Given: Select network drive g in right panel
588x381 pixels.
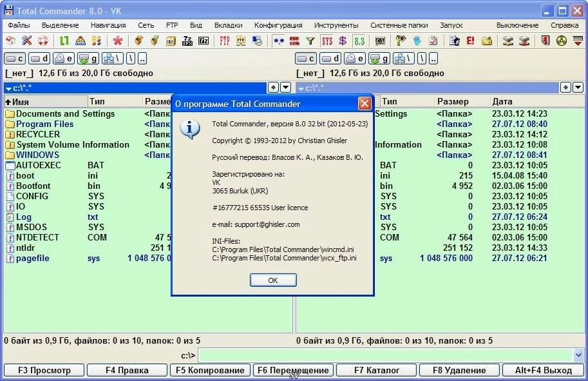Looking at the screenshot, I should pos(379,58).
